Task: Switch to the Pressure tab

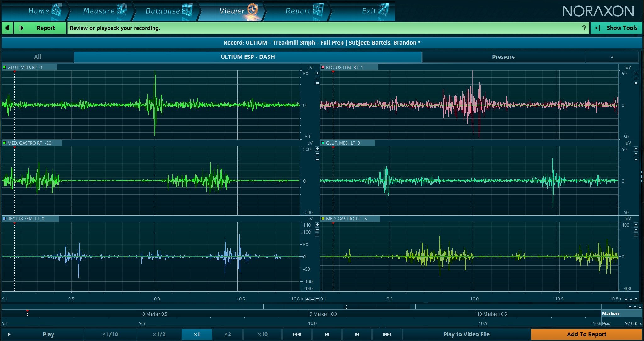Action: [503, 57]
